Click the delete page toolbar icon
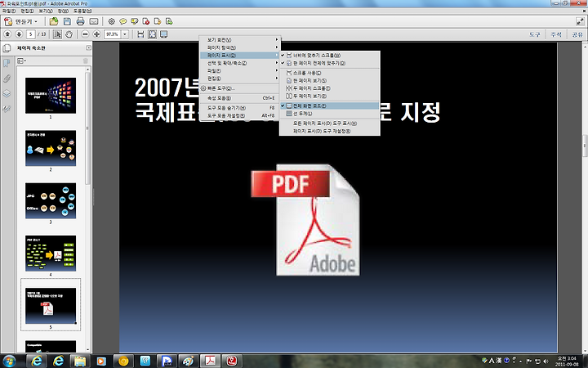 [146, 21]
